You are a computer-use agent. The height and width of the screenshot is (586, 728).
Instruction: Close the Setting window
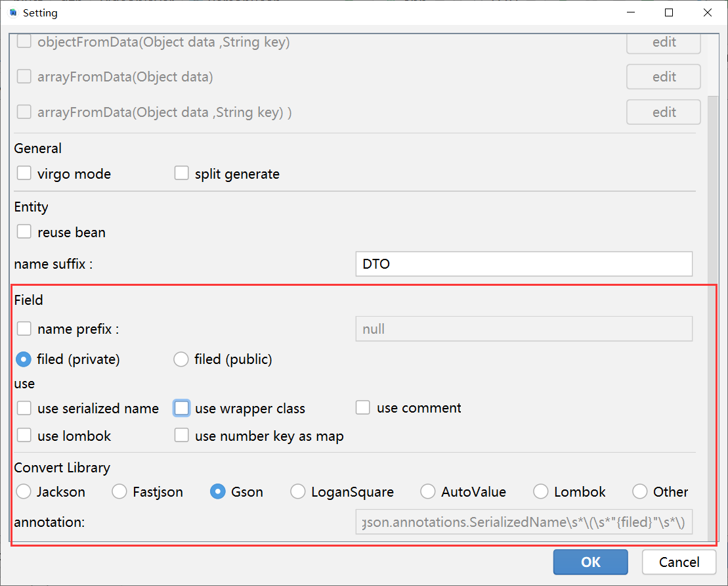(708, 12)
